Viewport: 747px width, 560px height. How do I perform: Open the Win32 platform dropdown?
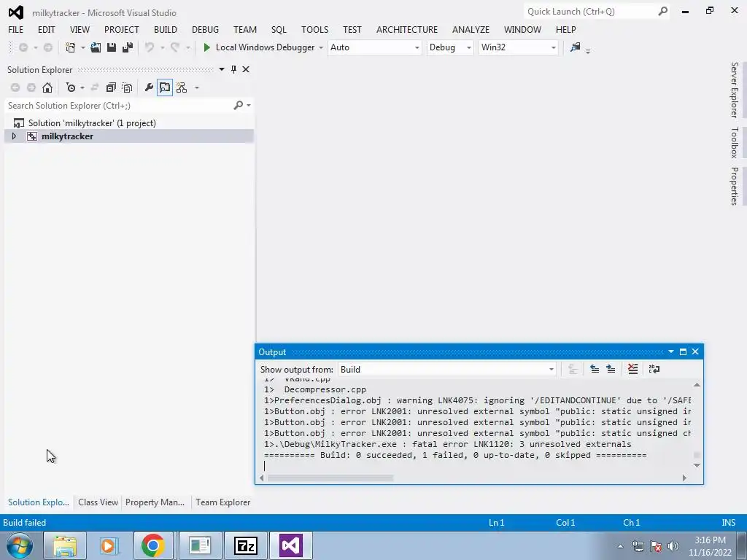pyautogui.click(x=519, y=47)
